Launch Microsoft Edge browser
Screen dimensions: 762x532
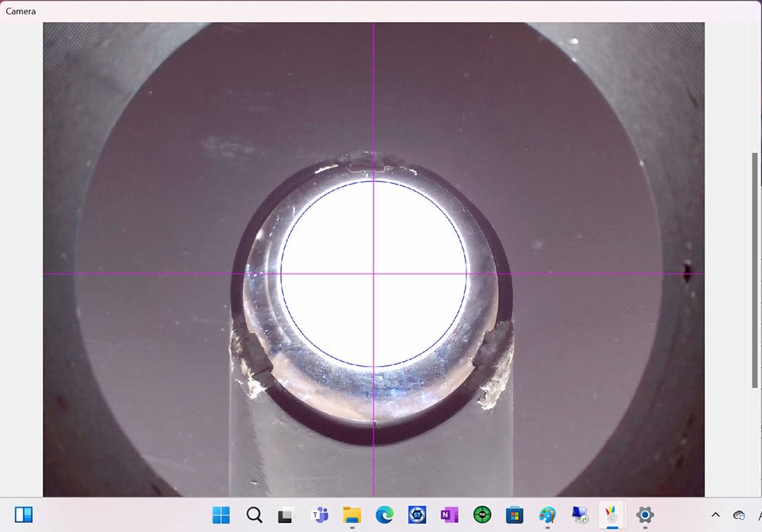tap(384, 514)
